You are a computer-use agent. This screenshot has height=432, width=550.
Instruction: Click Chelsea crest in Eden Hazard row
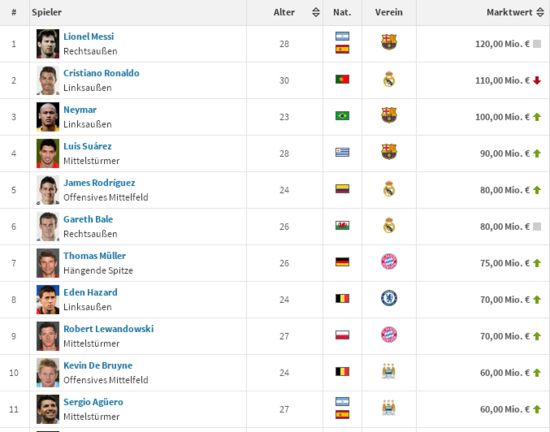click(x=389, y=298)
